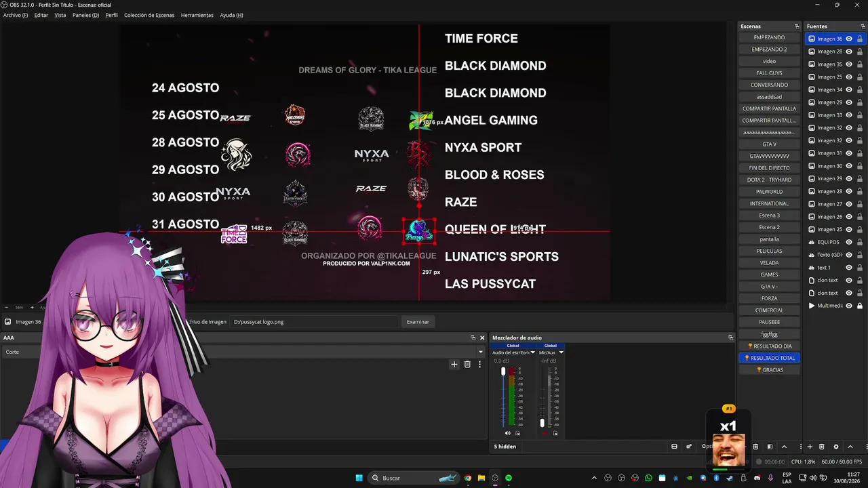The image size is (868, 488).
Task: Toggle lock on Imagen 26 source
Action: [860, 217]
